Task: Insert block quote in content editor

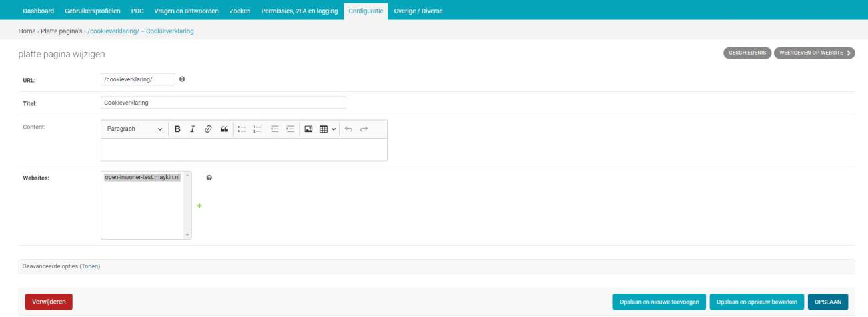Action: (222, 129)
